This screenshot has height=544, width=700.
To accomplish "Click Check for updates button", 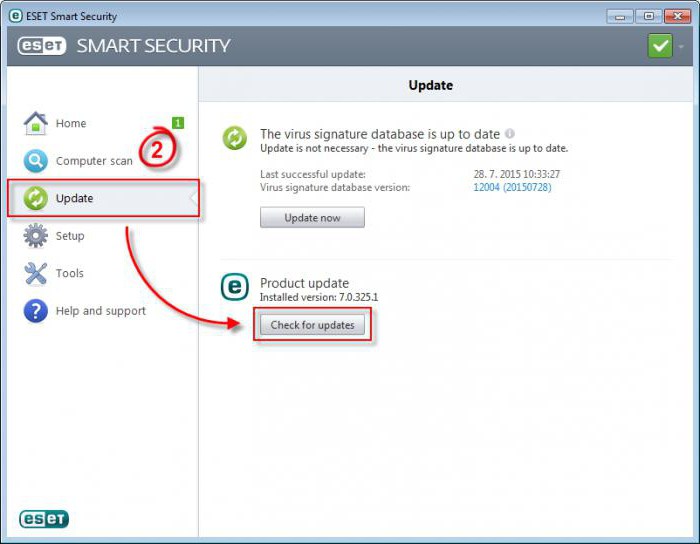I will click(x=312, y=325).
